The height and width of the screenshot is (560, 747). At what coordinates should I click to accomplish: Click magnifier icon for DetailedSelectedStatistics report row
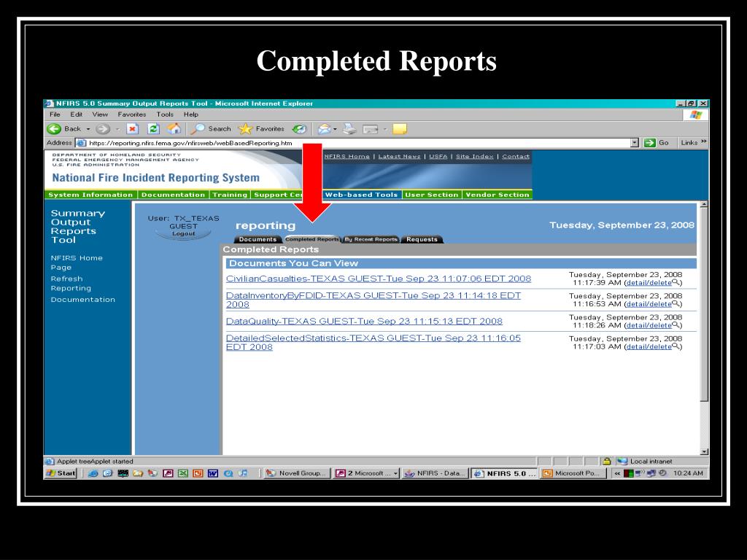(x=676, y=346)
